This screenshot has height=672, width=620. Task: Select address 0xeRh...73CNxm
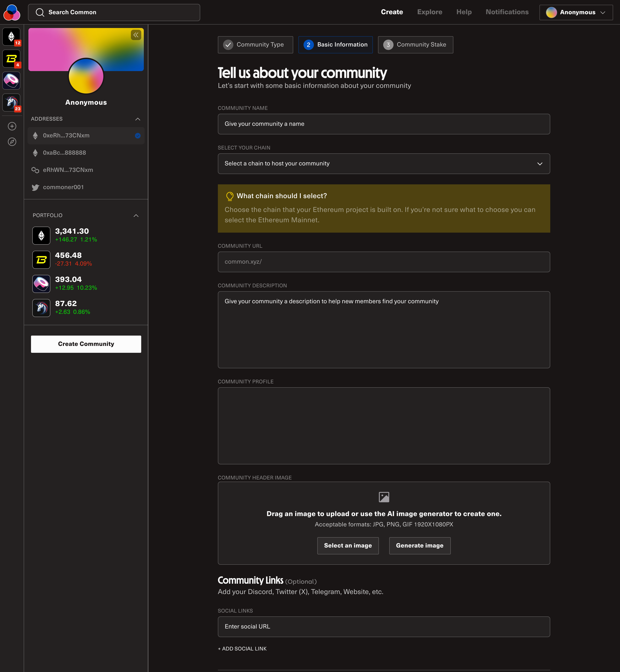tap(86, 136)
